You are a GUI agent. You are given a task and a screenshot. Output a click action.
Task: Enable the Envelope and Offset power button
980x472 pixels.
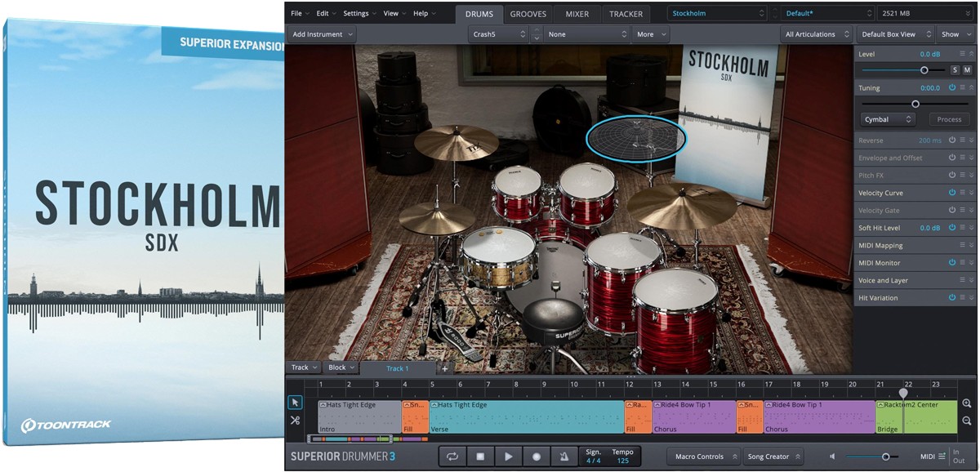[x=952, y=158]
